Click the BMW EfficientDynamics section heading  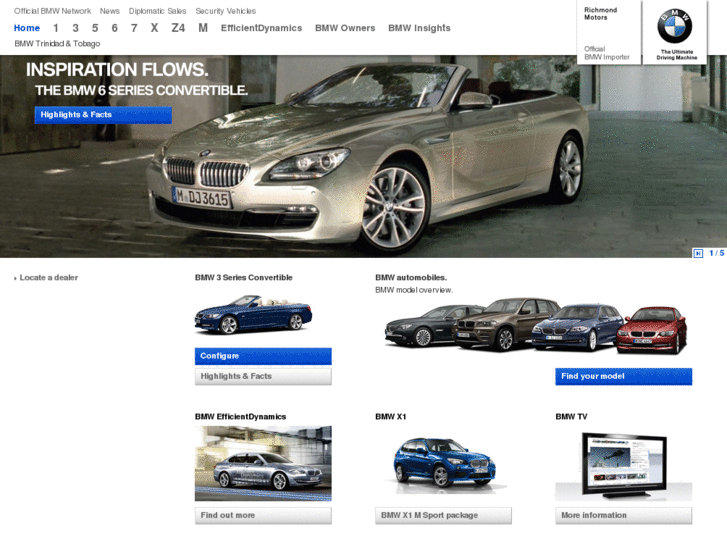click(240, 417)
